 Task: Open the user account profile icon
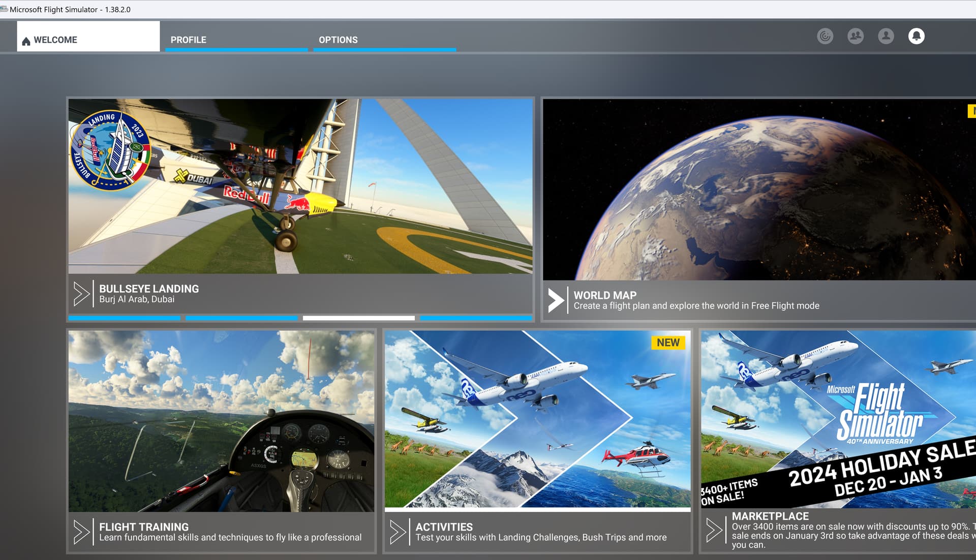886,36
